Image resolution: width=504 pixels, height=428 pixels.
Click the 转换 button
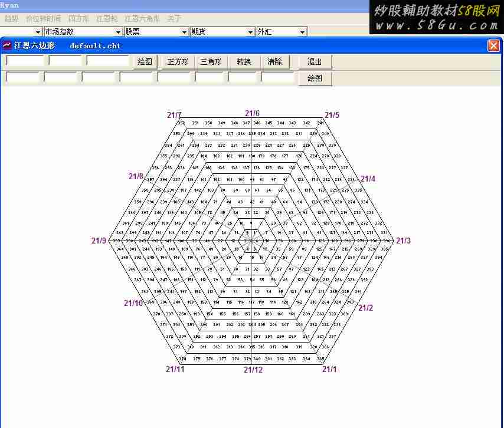pos(244,62)
